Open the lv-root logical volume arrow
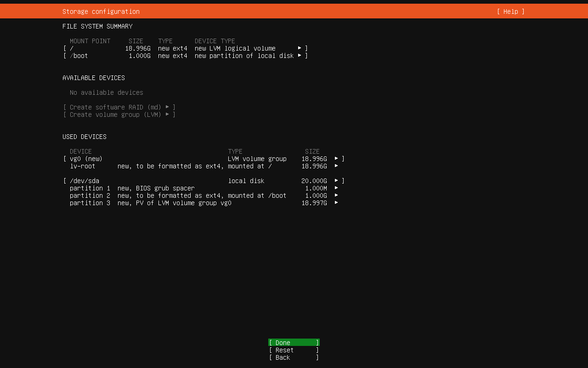Viewport: 588px width, 368px height. point(336,166)
